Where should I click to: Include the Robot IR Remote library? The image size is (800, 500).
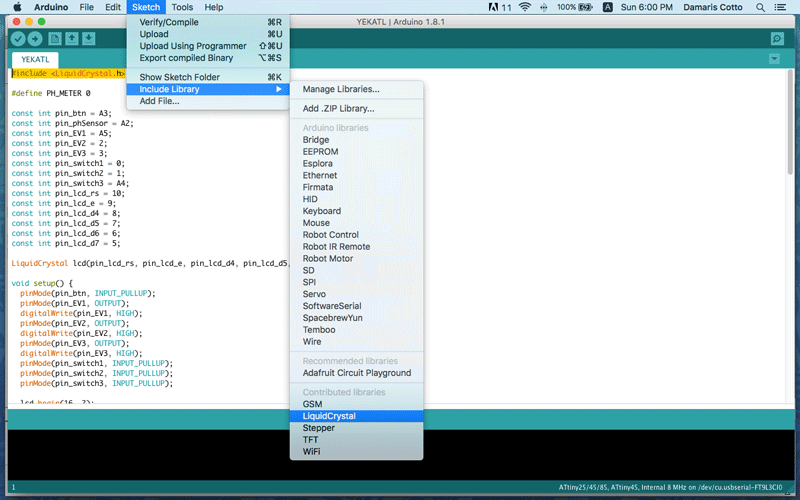coord(356,246)
